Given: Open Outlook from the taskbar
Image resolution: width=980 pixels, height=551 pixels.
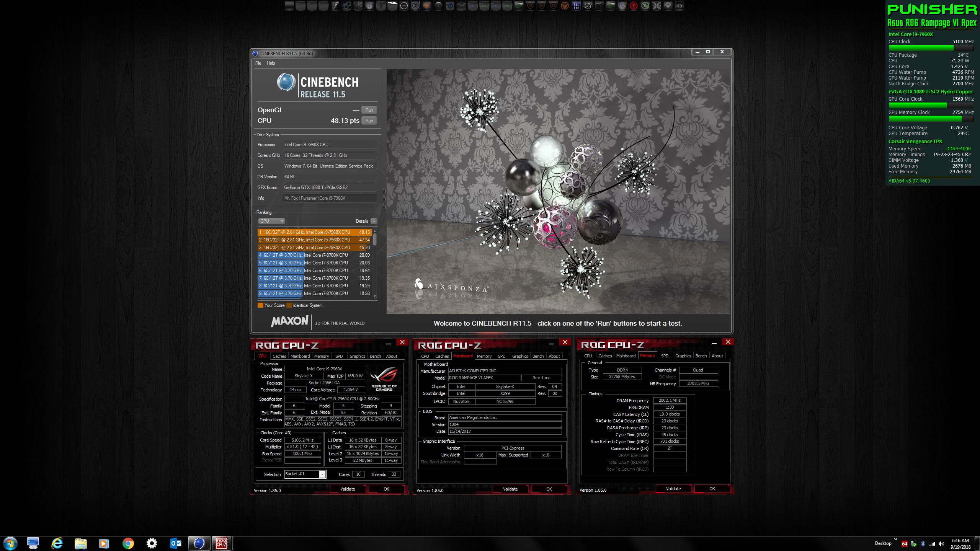Looking at the screenshot, I should pyautogui.click(x=176, y=543).
